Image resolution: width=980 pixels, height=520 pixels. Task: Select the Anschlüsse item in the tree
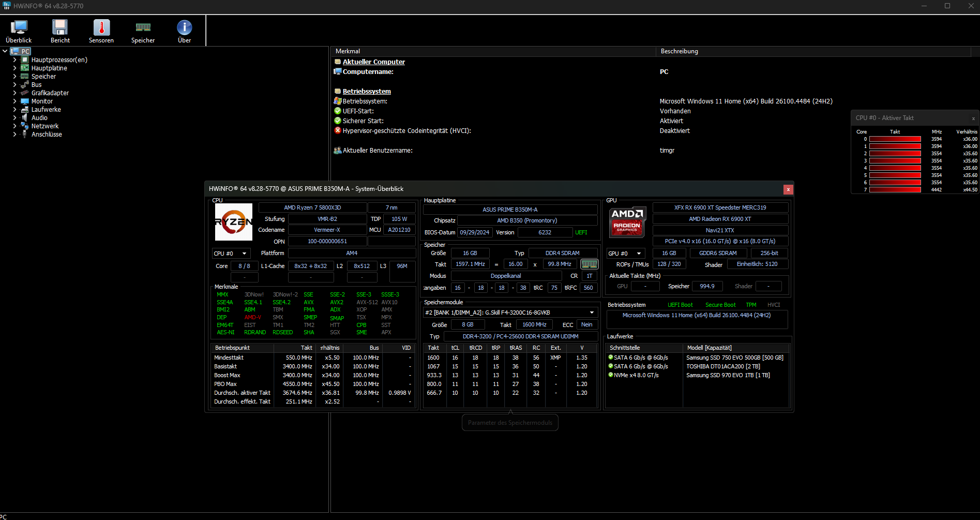coord(47,135)
